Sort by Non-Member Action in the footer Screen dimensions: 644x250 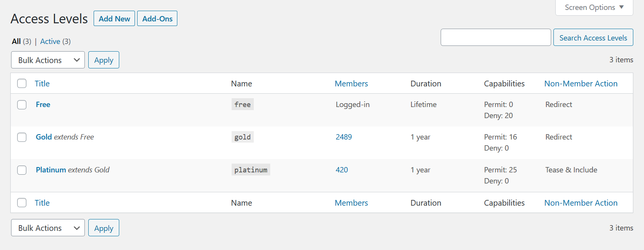tap(581, 203)
